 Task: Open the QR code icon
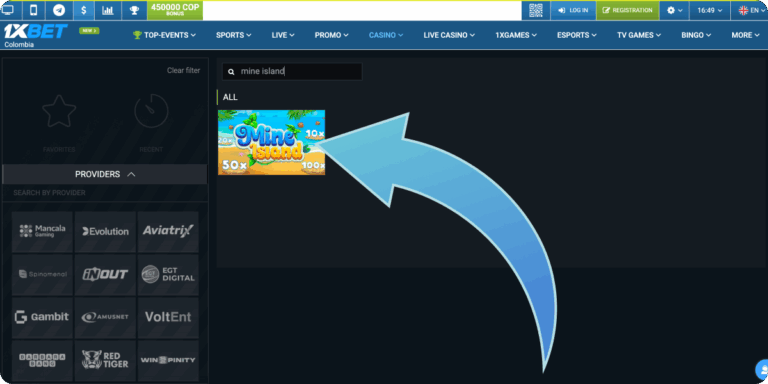(x=536, y=10)
